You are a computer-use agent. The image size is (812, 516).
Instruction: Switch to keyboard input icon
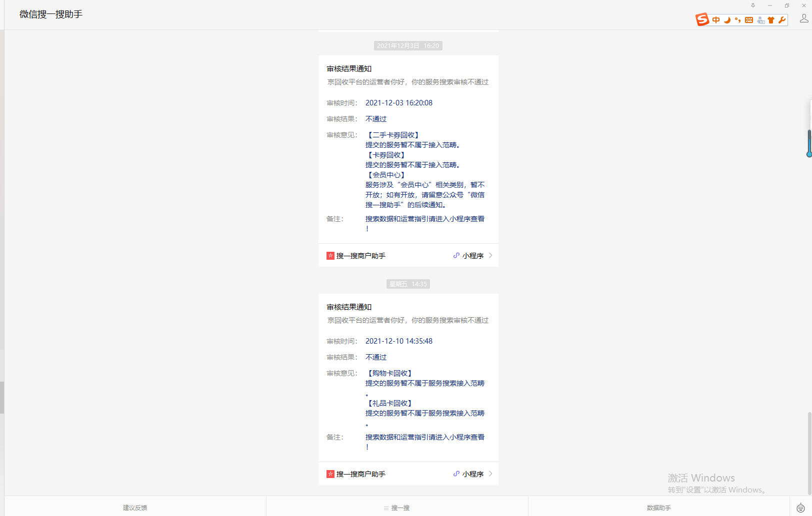click(x=800, y=508)
